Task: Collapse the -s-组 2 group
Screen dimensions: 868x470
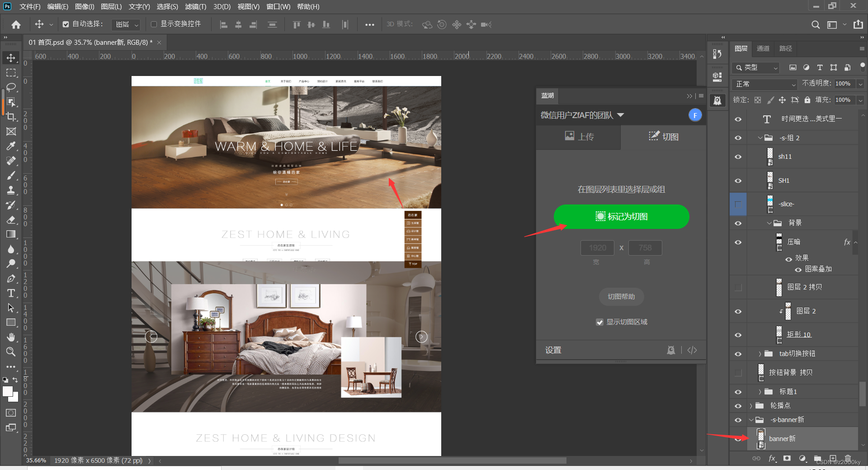Action: (x=760, y=138)
